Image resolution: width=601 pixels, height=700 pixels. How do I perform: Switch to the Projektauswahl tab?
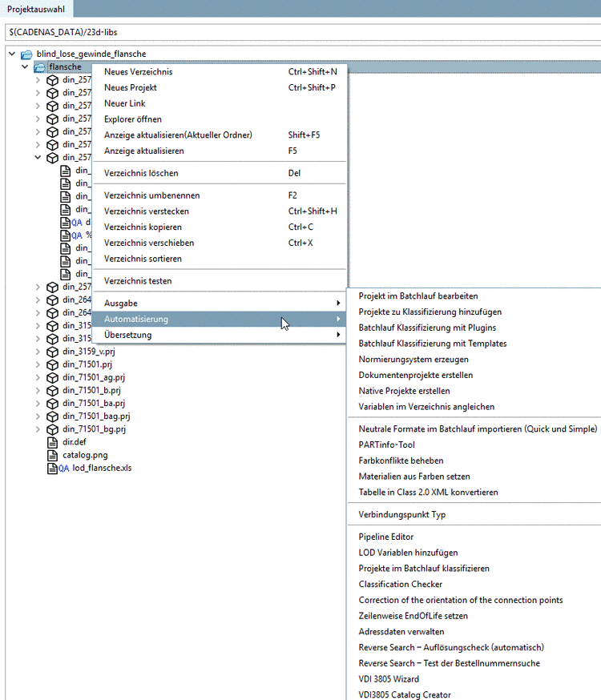point(36,9)
